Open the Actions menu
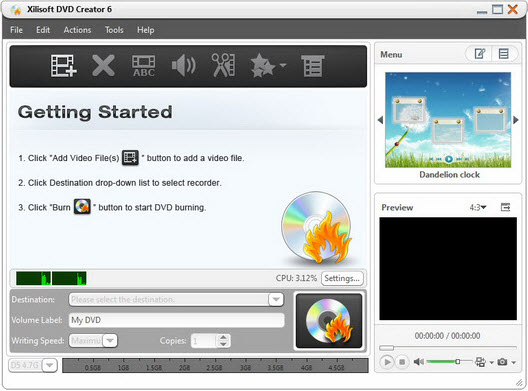This screenshot has width=528, height=391. tap(77, 30)
